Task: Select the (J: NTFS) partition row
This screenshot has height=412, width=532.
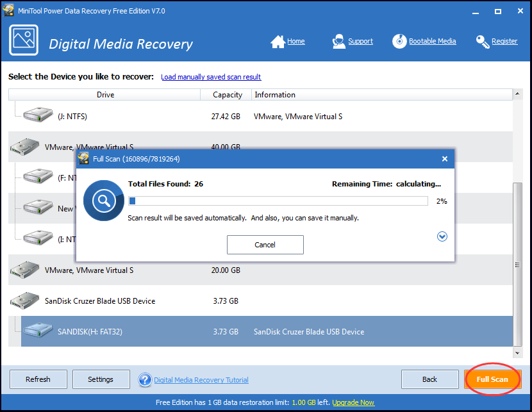Action: click(261, 117)
